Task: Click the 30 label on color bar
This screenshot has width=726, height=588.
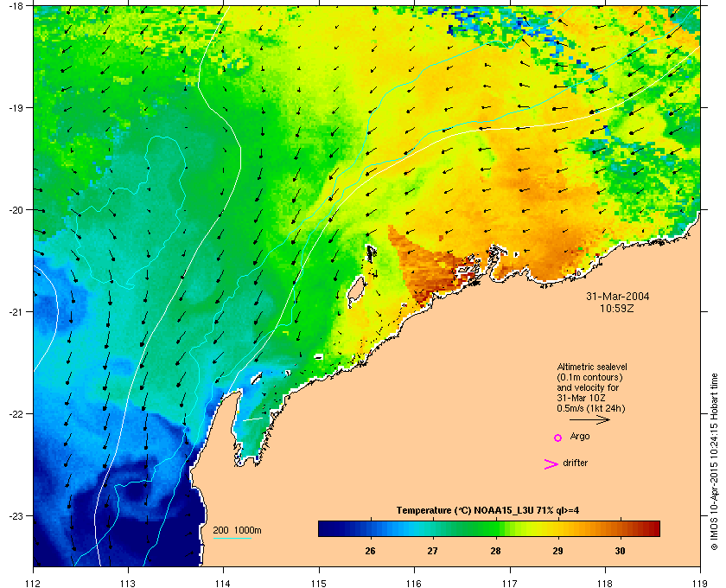Action: [x=620, y=551]
